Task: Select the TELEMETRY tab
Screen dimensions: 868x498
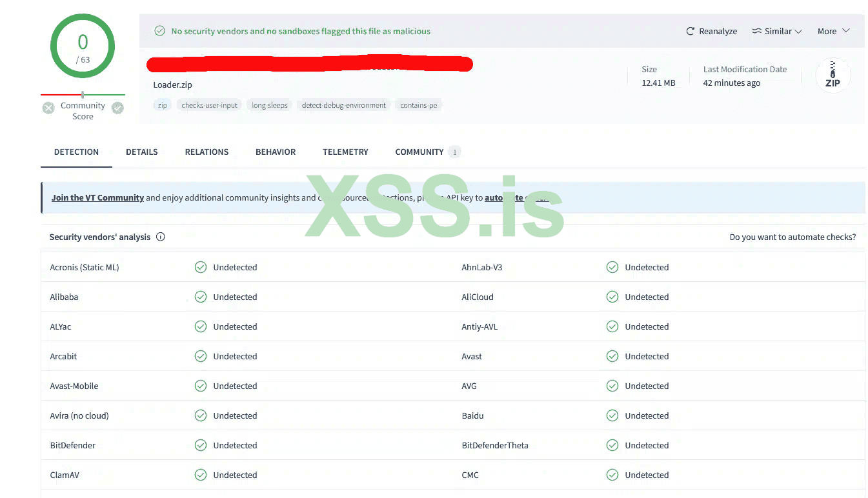Action: pos(345,152)
